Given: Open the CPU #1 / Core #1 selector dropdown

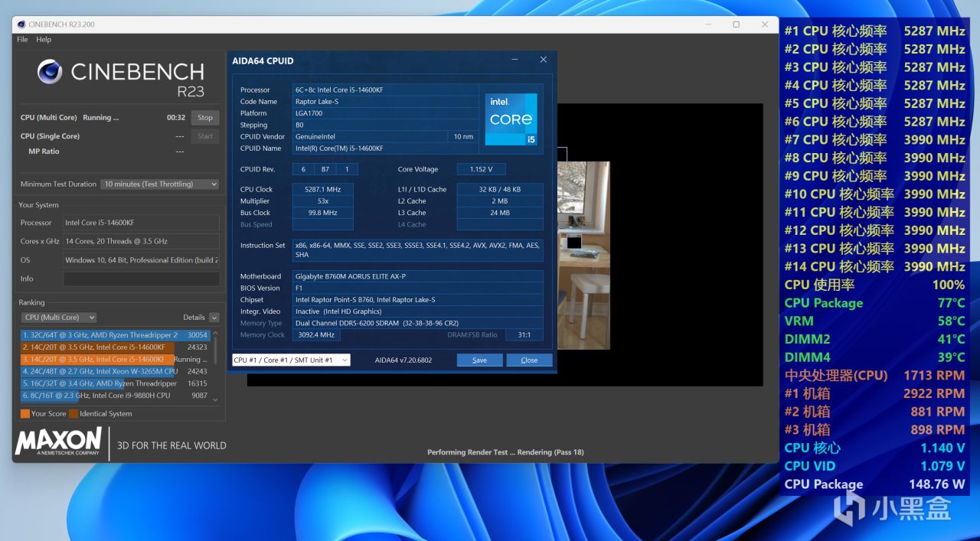Looking at the screenshot, I should [x=291, y=360].
